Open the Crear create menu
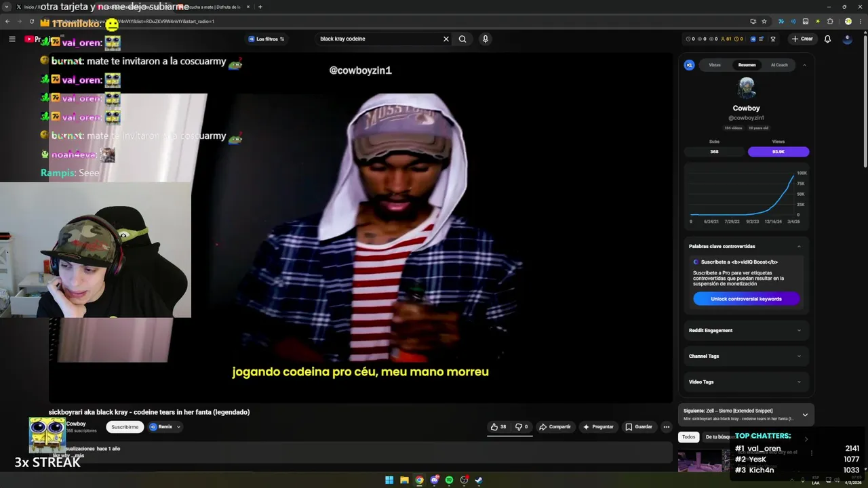This screenshot has width=868, height=488. [802, 39]
